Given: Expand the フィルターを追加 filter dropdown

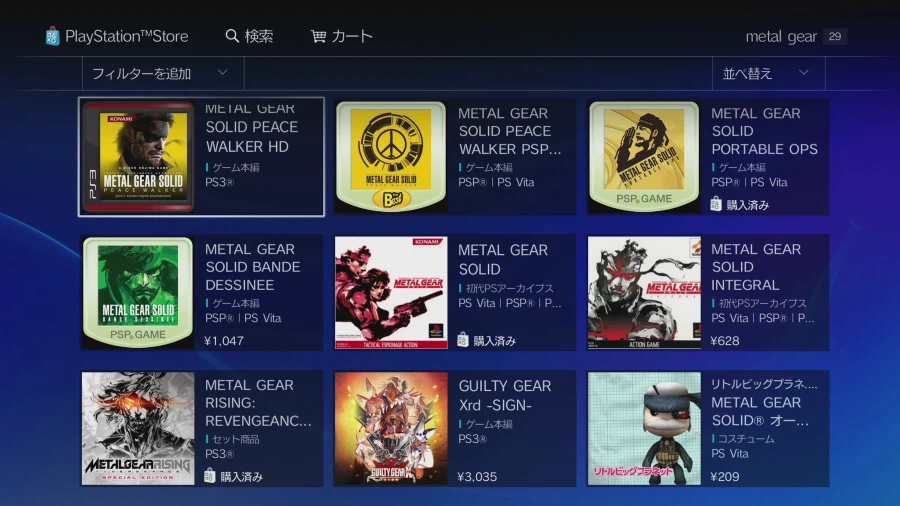Looking at the screenshot, I should point(163,73).
